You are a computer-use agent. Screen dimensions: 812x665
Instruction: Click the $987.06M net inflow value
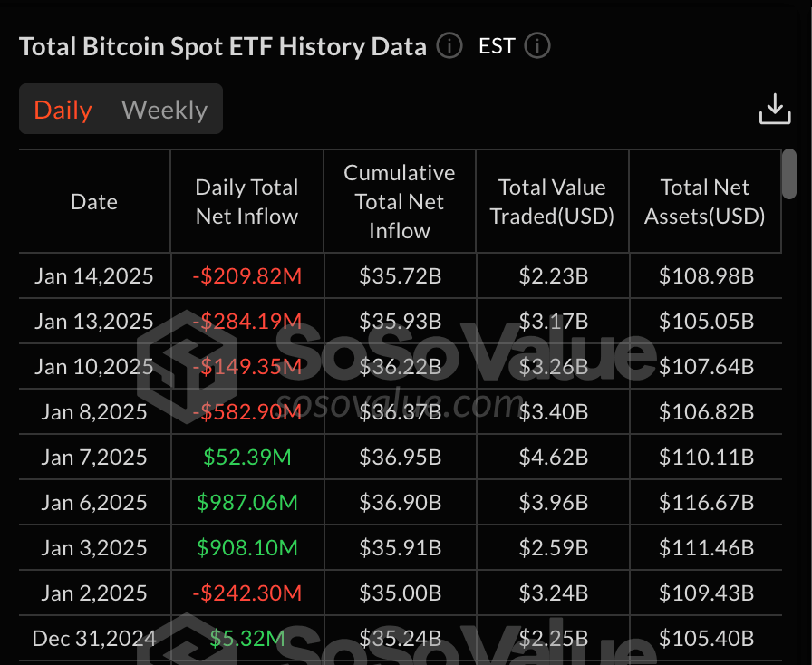[246, 503]
